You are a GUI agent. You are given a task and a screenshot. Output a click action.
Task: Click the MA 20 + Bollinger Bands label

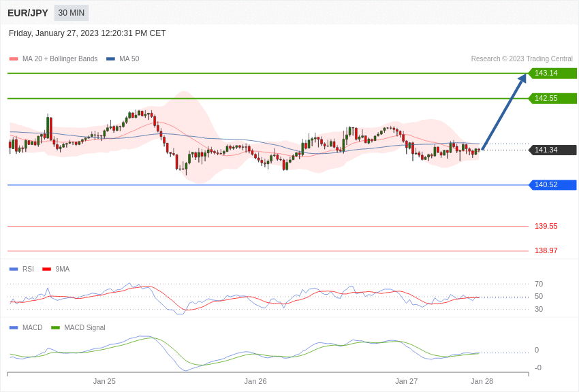60,59
